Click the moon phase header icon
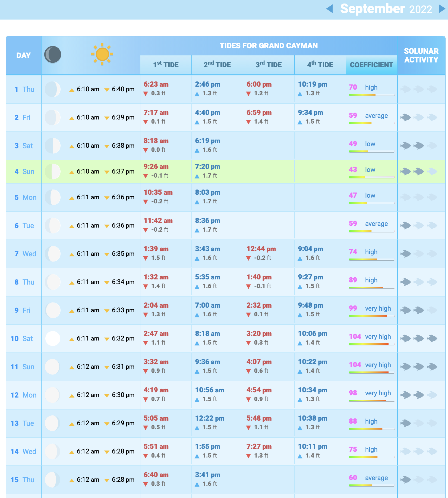Screen dimensions: 448x498 pos(53,55)
